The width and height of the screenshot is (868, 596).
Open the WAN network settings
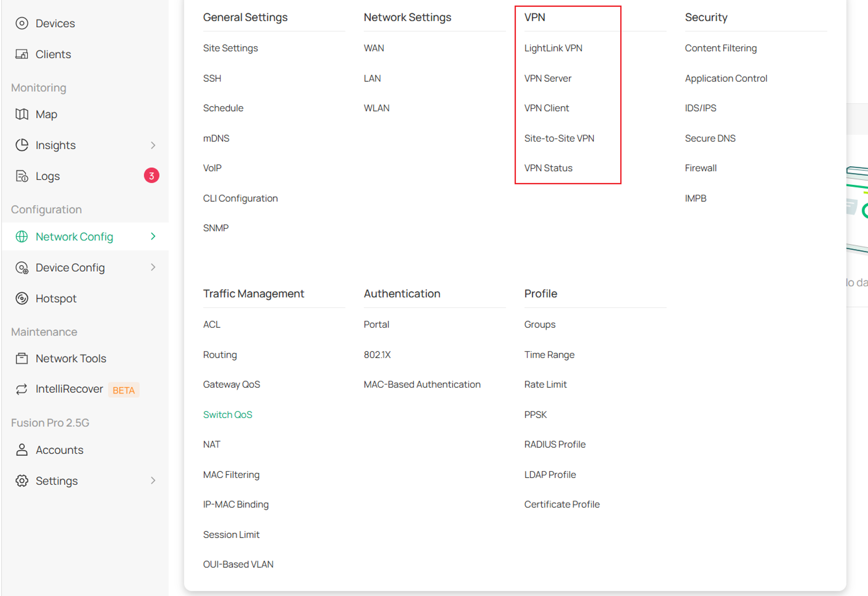(x=374, y=48)
